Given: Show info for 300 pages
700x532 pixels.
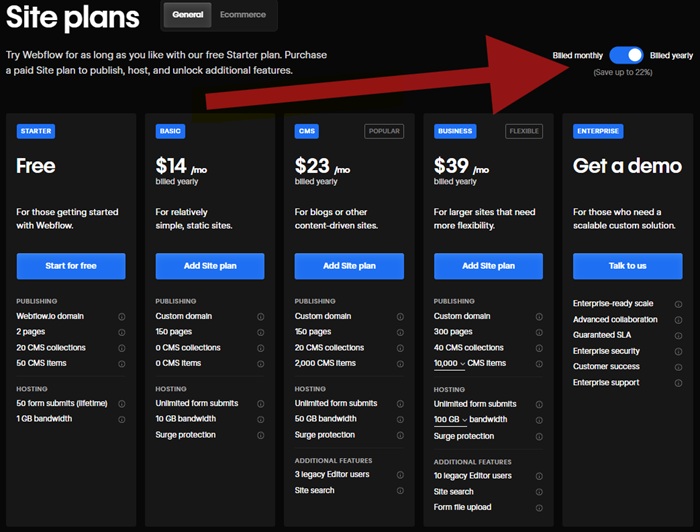Looking at the screenshot, I should click(539, 332).
